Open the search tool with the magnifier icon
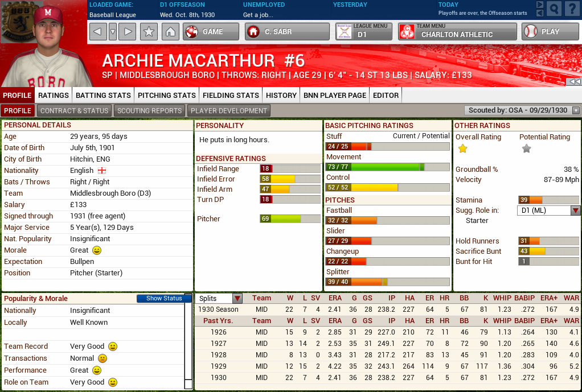Image resolution: width=582 pixels, height=392 pixels. coord(553,9)
